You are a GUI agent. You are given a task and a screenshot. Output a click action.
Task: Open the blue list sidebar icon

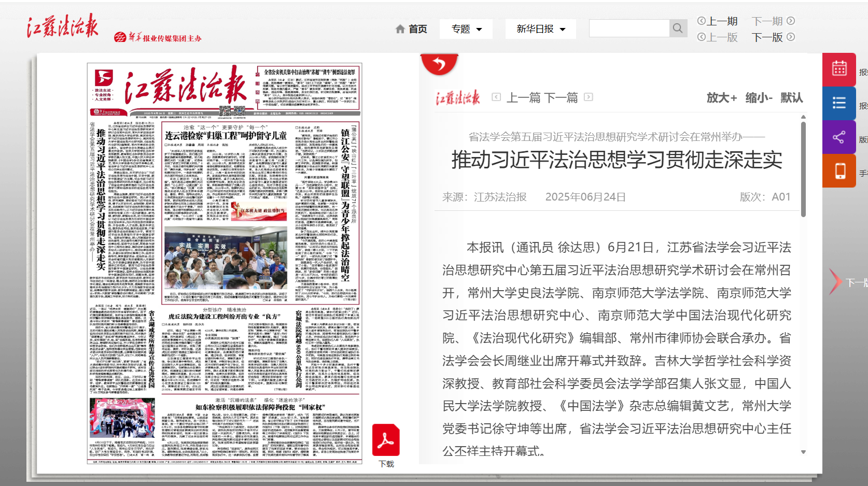(839, 103)
